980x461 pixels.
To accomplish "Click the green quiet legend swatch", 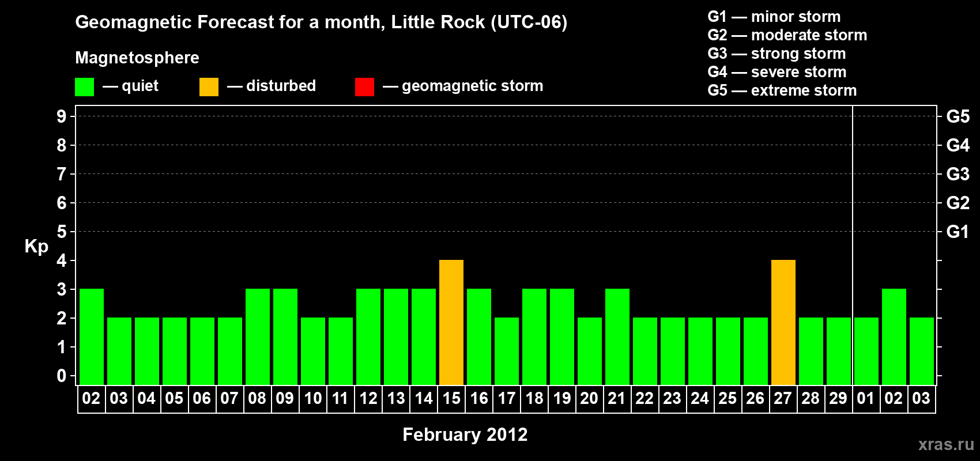I will [84, 87].
